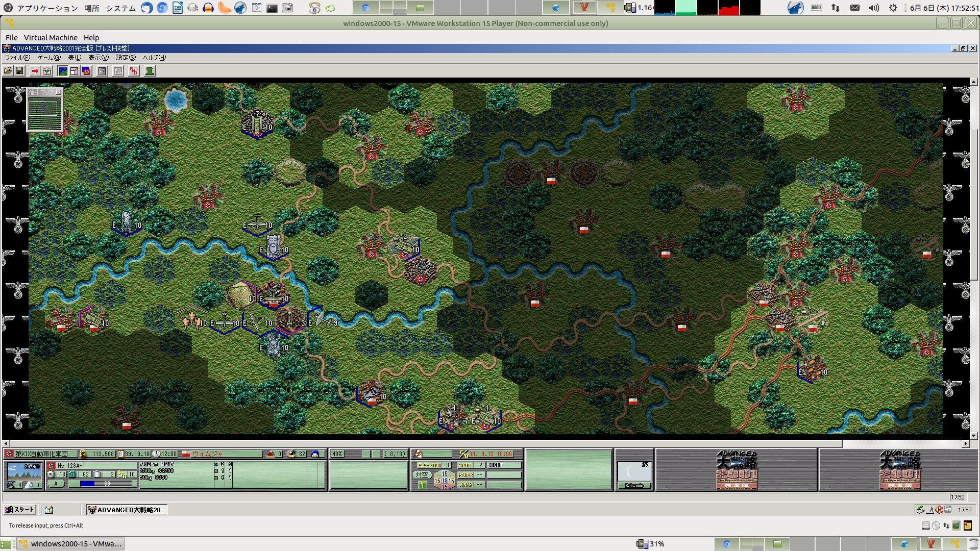Click the small window layout toolbar icon
The image size is (980, 551).
(75, 71)
